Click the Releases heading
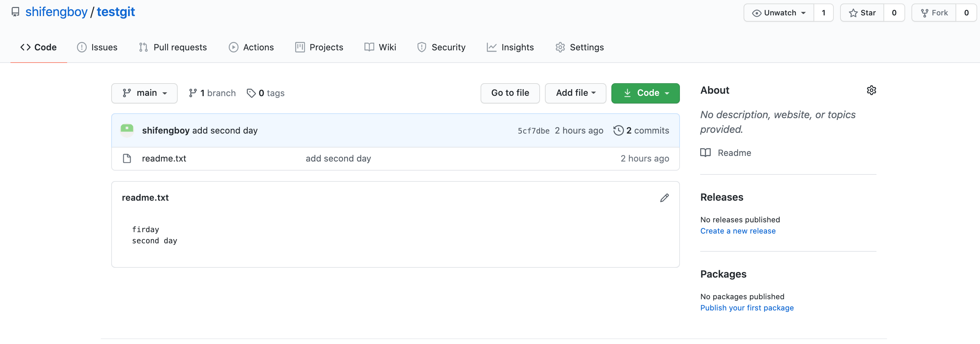The image size is (980, 344). pyautogui.click(x=722, y=197)
